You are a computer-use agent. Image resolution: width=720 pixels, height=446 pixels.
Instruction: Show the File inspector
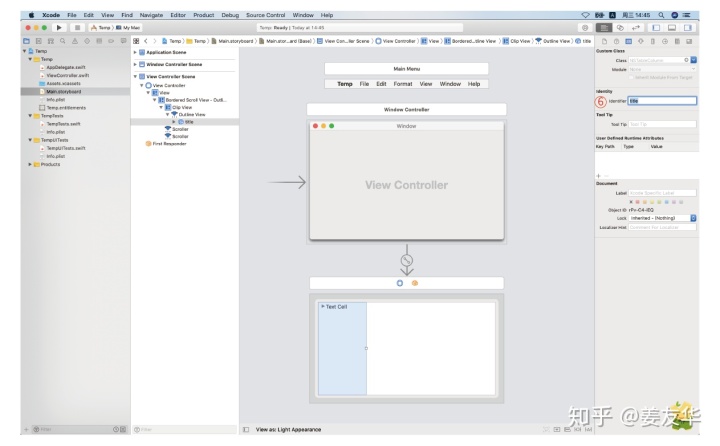click(x=604, y=41)
